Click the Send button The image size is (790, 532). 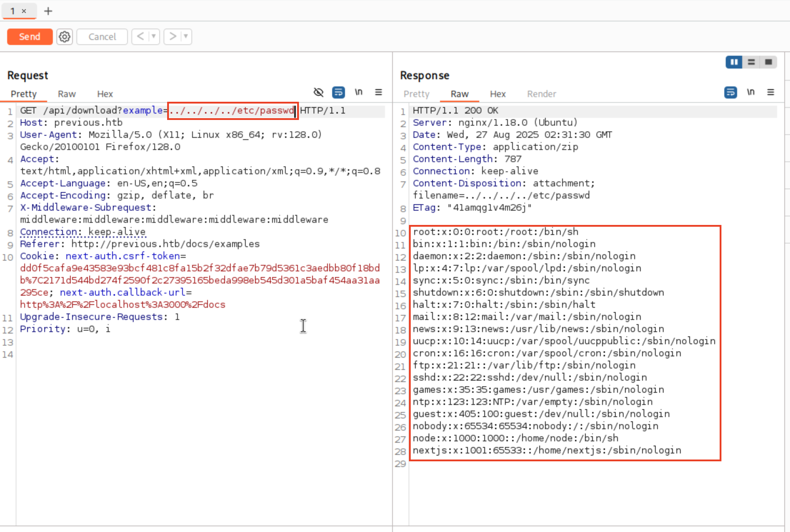(x=30, y=37)
